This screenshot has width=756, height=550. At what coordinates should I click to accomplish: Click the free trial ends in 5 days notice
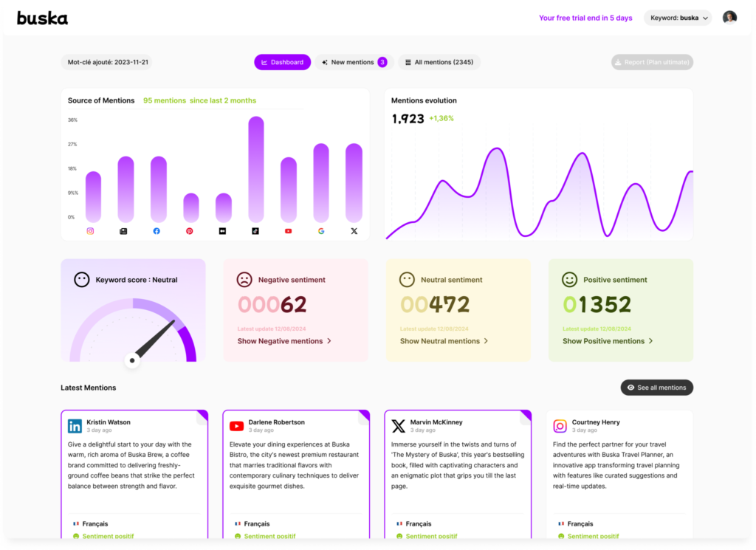tap(585, 18)
